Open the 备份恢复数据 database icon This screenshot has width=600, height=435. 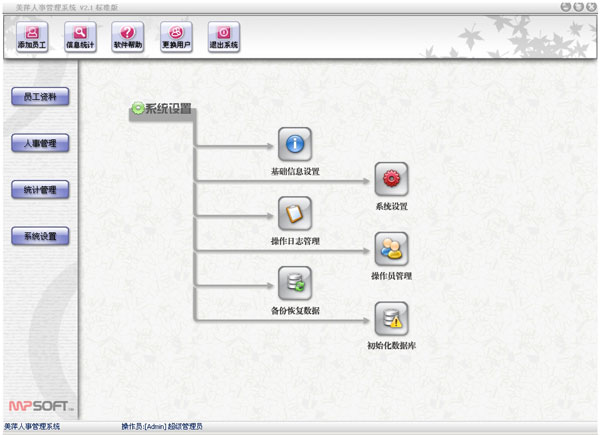[x=294, y=284]
